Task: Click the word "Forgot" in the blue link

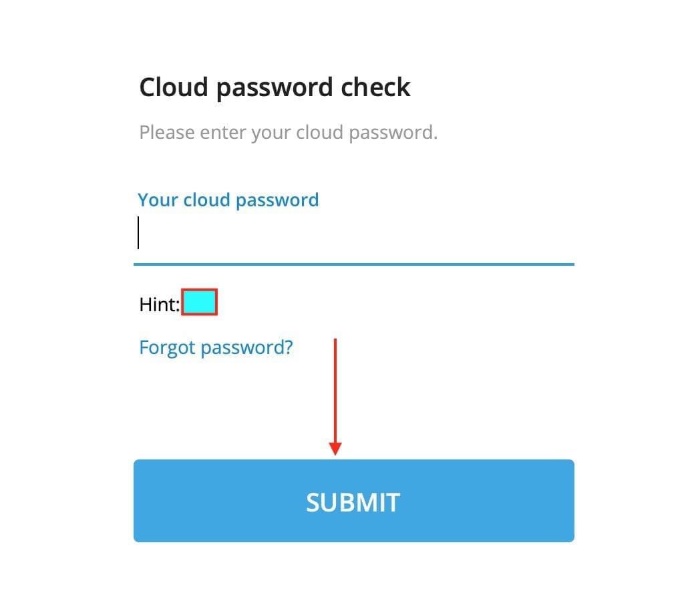Action: click(168, 347)
